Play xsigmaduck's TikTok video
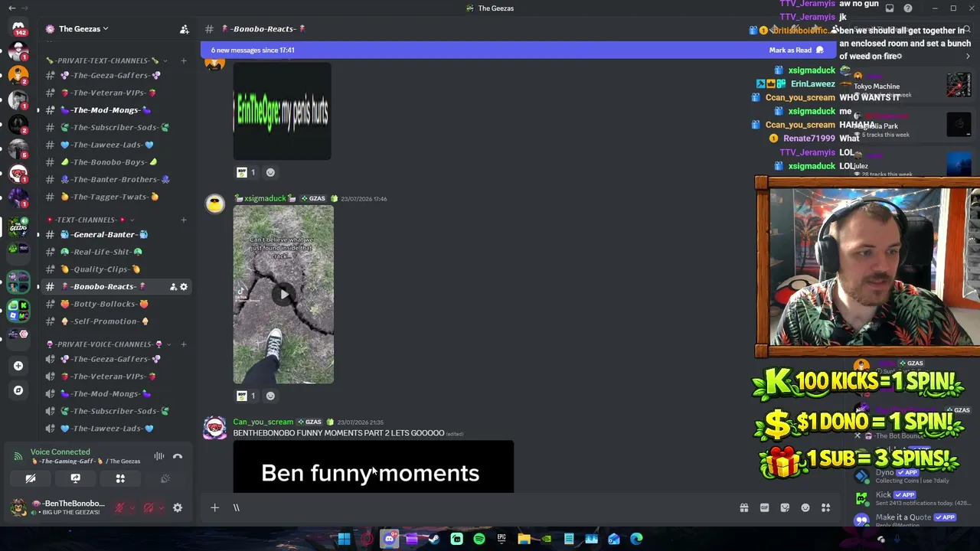The image size is (980, 551). click(x=283, y=295)
